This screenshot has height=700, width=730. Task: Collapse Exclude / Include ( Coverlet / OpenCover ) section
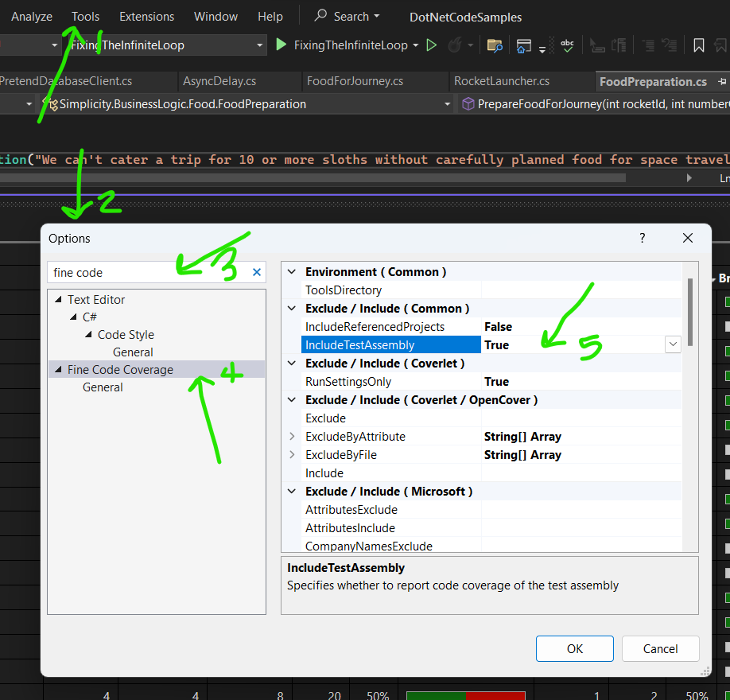[291, 399]
